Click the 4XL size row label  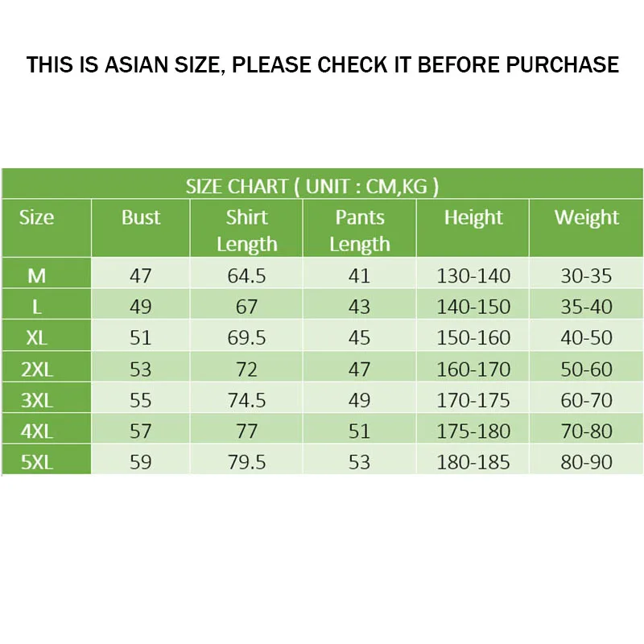coord(37,431)
